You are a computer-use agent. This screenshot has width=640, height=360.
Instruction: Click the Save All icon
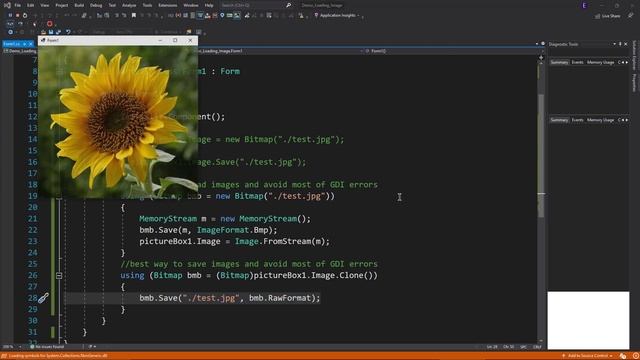pos(58,32)
